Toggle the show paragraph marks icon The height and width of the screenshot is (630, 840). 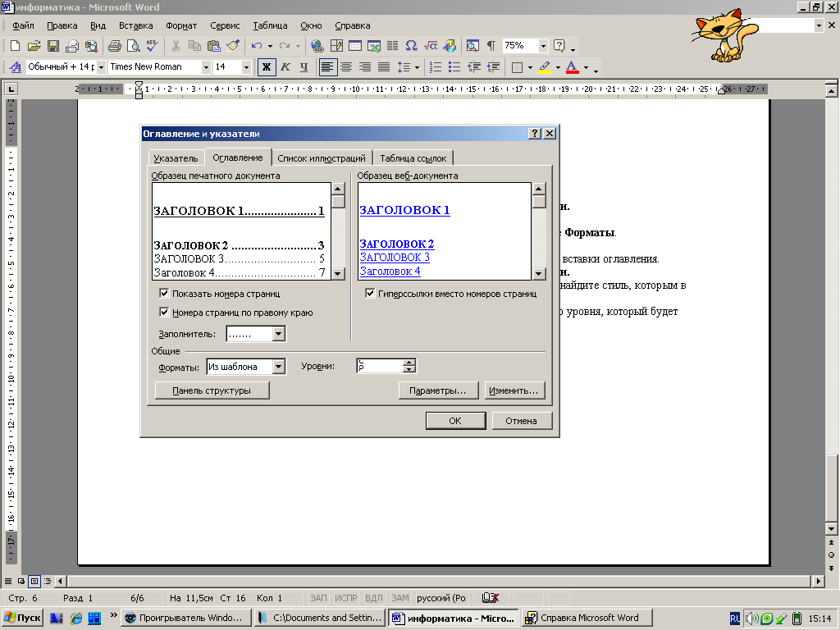(x=491, y=46)
